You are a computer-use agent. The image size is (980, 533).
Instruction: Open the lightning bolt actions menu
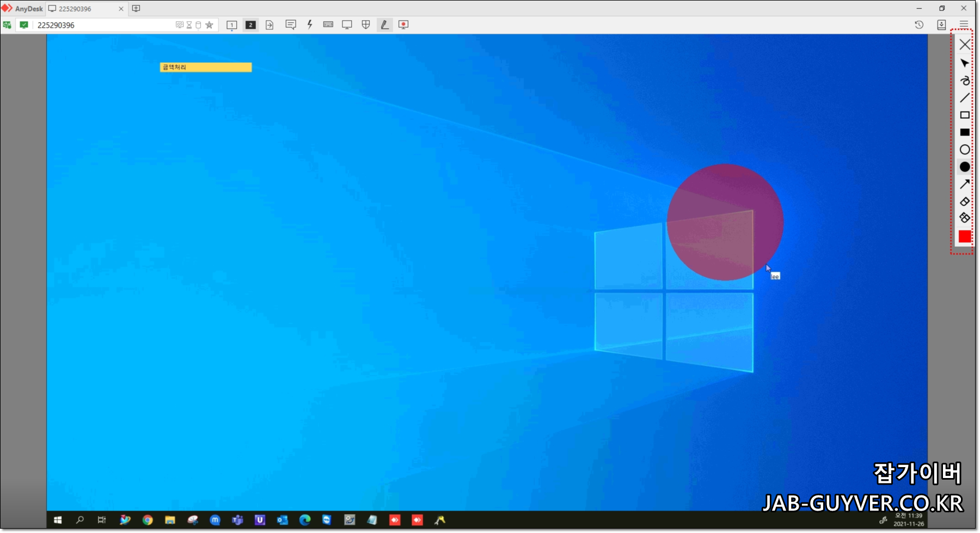coord(310,24)
